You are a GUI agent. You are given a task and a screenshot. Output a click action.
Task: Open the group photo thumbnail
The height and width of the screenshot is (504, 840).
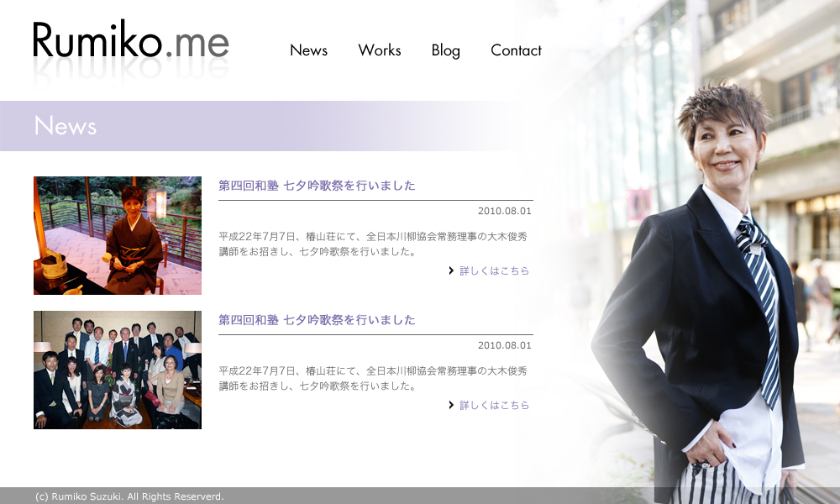point(118,370)
